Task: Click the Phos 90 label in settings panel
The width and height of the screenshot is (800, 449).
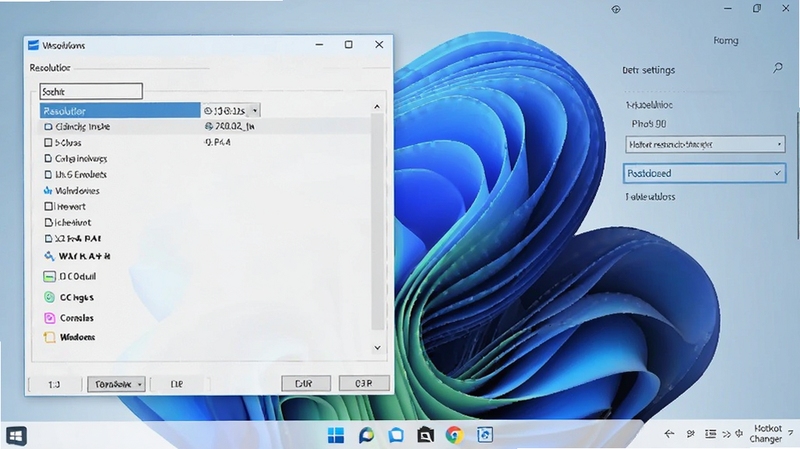Action: pos(648,124)
